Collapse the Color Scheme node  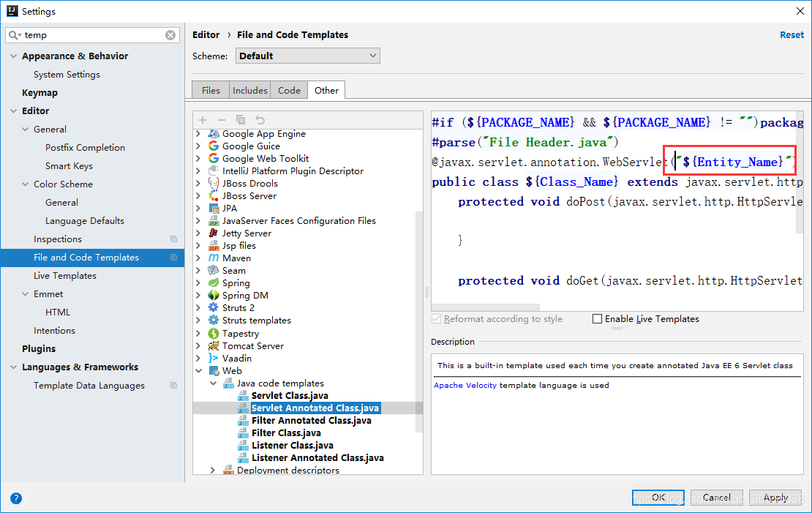[25, 184]
